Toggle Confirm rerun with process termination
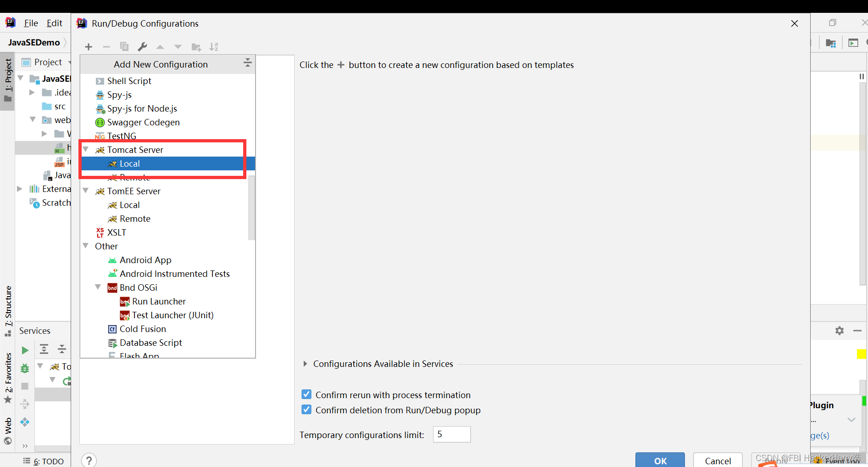Screen dimensions: 868x467 (306, 394)
